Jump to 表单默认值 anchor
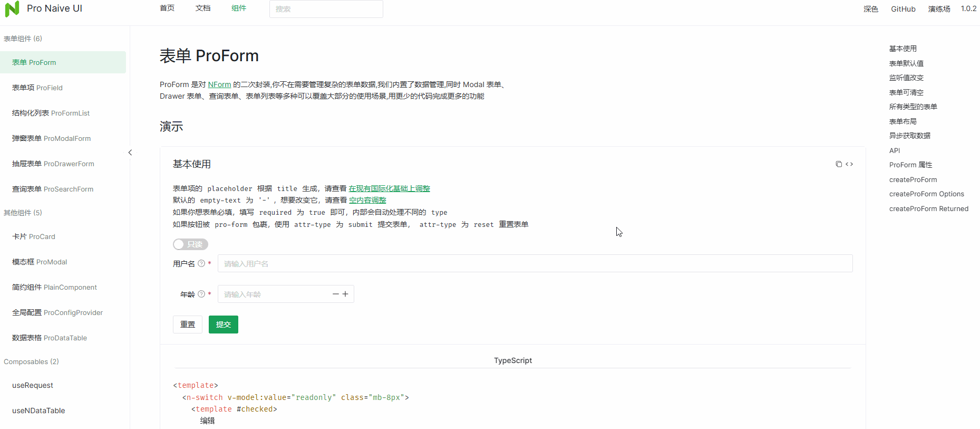Screen dimensions: 980x429 (906, 63)
